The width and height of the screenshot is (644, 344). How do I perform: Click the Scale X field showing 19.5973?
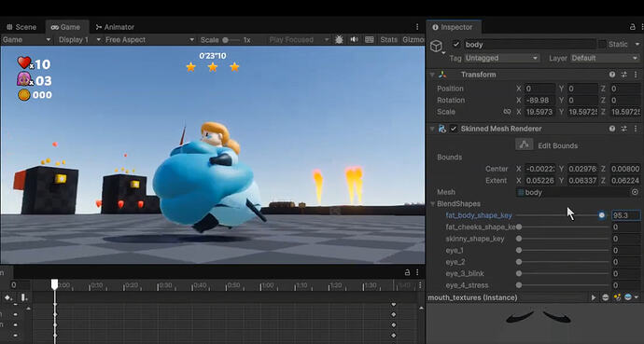click(540, 112)
